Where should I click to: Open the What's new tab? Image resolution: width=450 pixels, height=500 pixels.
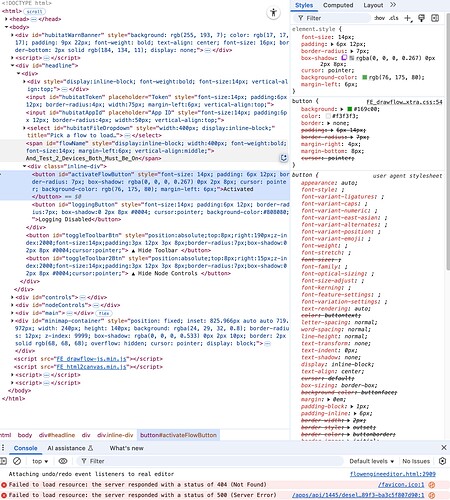coord(126,448)
